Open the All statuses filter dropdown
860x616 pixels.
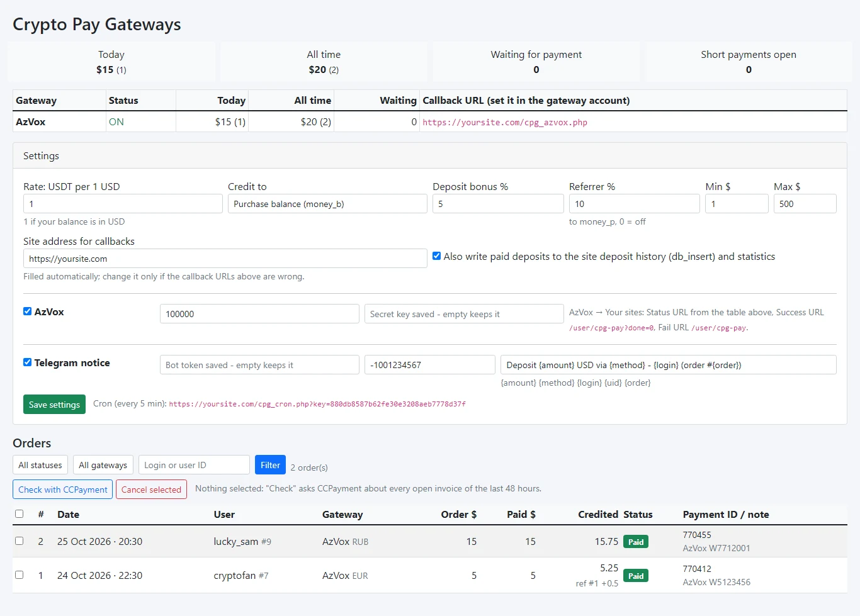(x=40, y=465)
